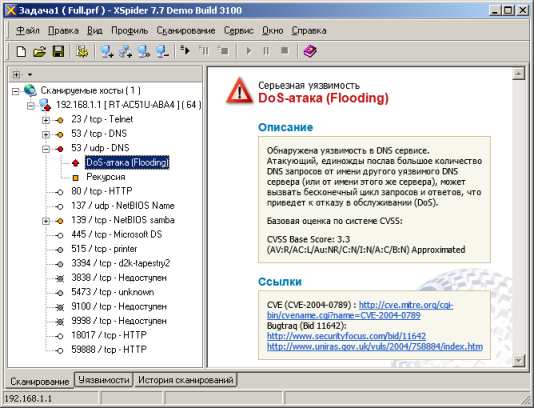Switch to the История сканирований tab

(186, 380)
